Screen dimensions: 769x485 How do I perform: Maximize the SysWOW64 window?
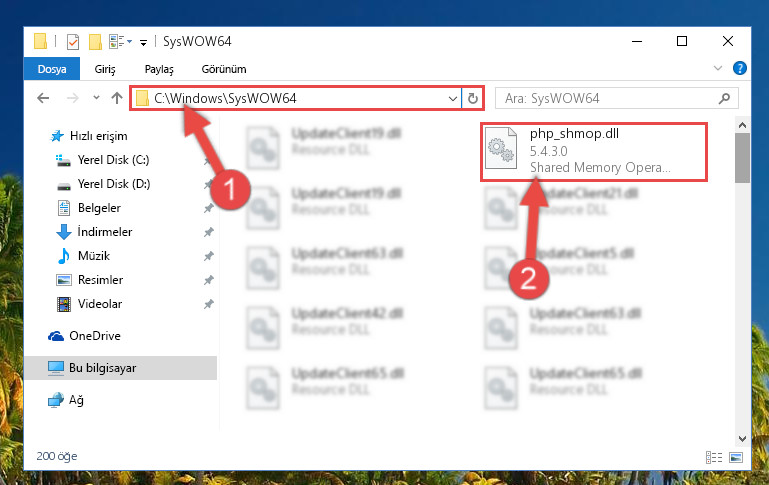tap(682, 42)
